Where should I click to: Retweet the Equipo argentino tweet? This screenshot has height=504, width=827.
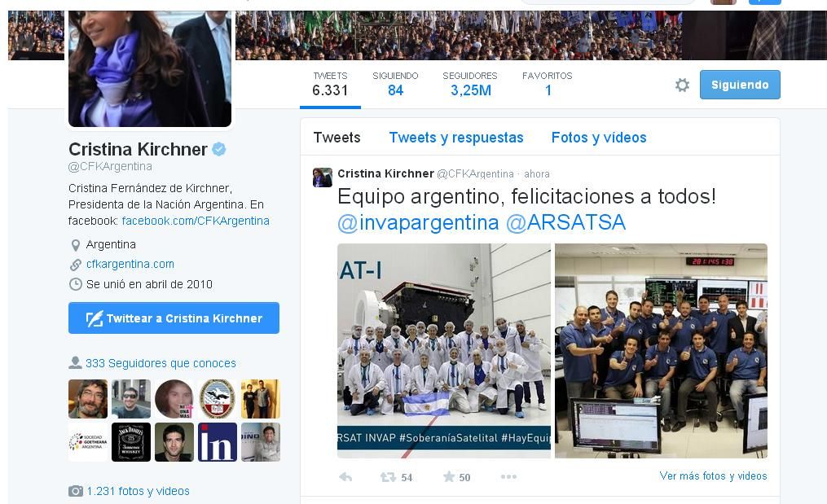(x=388, y=477)
